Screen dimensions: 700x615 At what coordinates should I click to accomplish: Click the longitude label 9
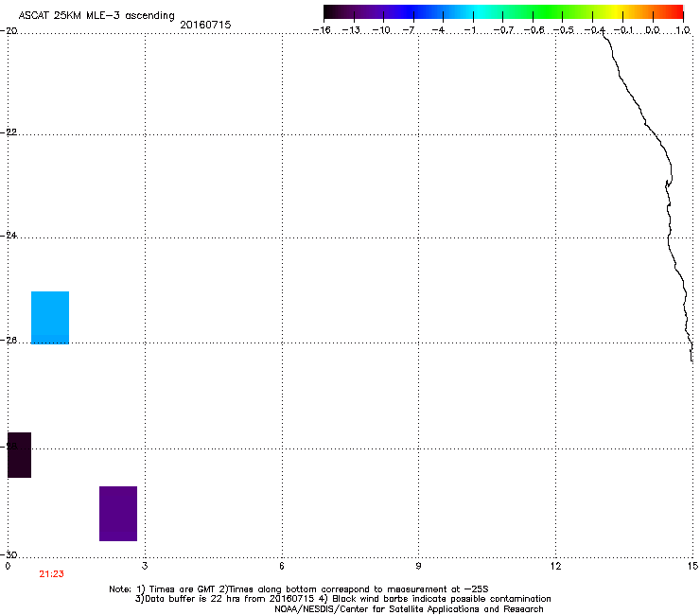pos(418,566)
